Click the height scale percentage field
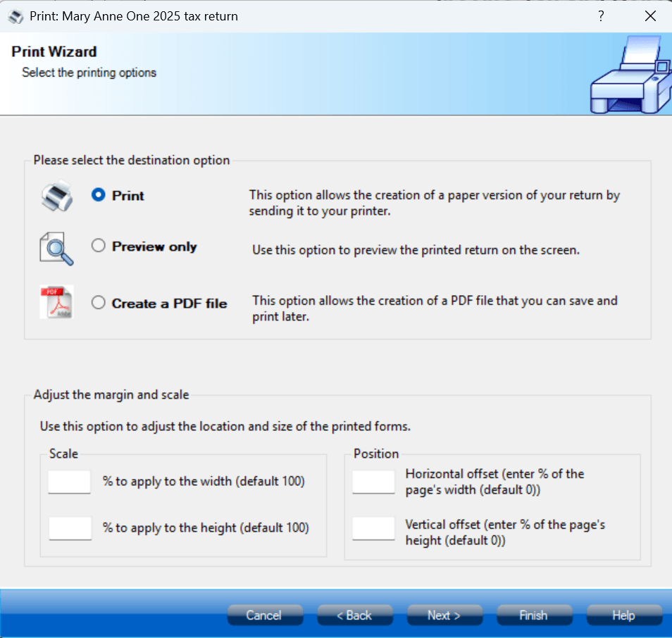Screen dimensions: 672x638 coord(70,528)
